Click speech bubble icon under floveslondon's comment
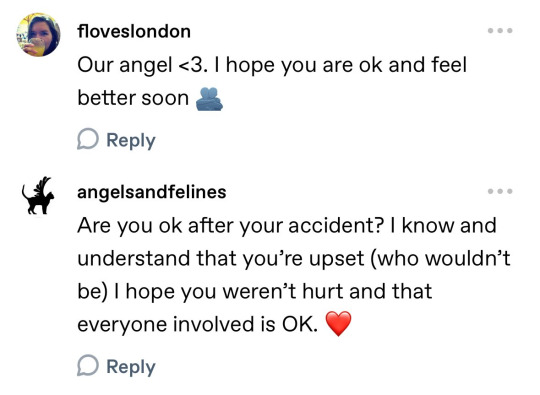Screen dimensions: 540x395 pyautogui.click(x=87, y=139)
